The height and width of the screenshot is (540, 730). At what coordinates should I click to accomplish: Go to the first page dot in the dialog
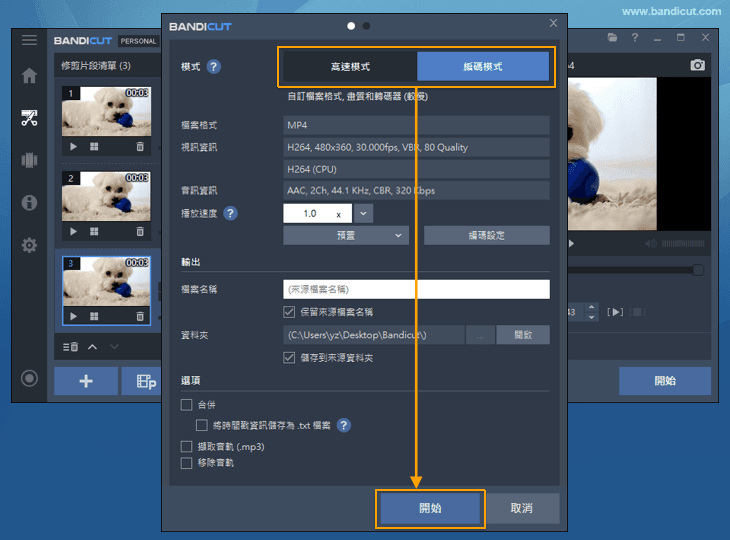click(x=351, y=26)
